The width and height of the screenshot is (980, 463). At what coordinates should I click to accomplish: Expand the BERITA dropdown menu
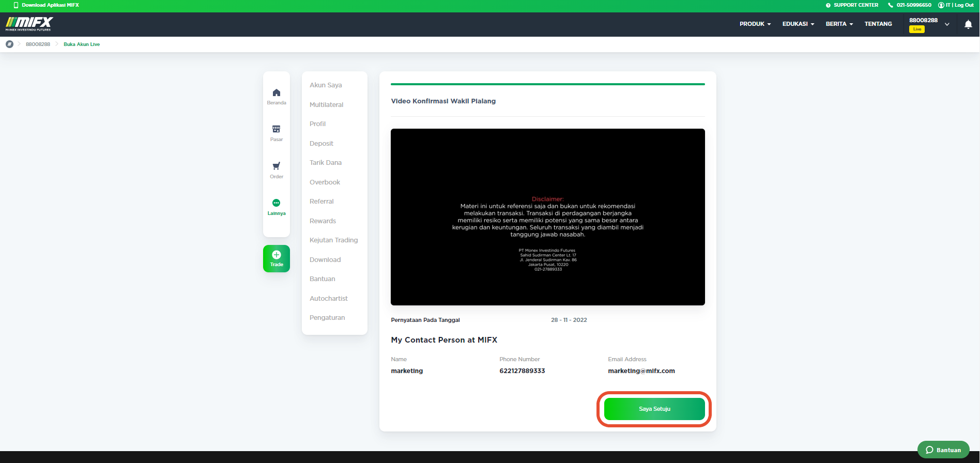839,24
